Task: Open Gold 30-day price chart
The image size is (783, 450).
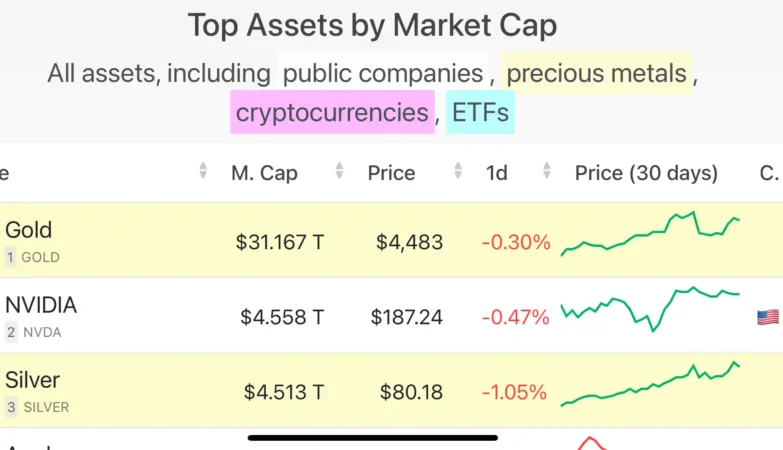Action: [x=650, y=234]
